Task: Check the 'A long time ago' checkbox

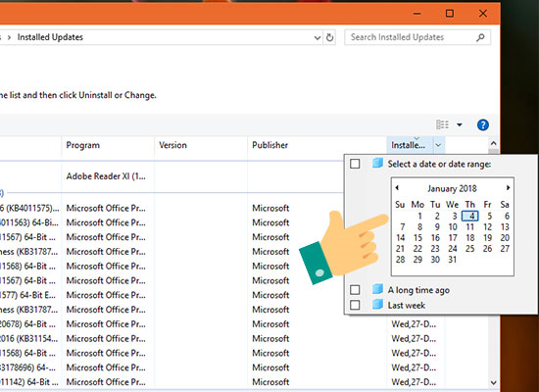Action: 355,290
